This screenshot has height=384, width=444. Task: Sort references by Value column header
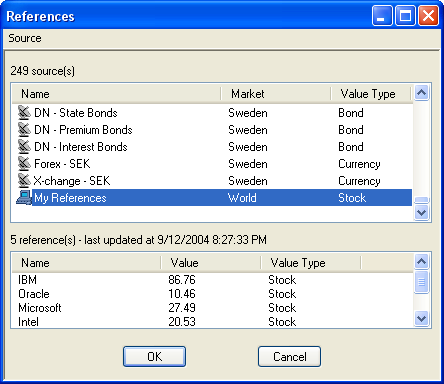[x=211, y=263]
